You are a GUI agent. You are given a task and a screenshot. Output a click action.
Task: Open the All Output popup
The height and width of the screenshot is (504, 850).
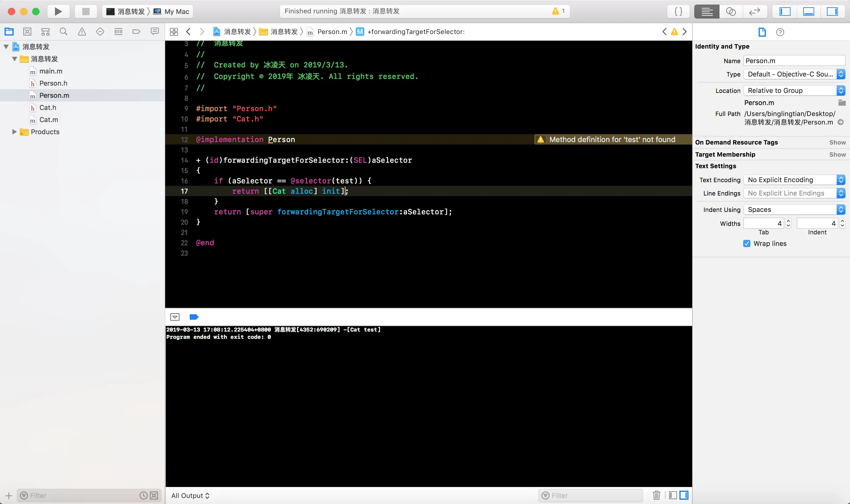point(190,495)
